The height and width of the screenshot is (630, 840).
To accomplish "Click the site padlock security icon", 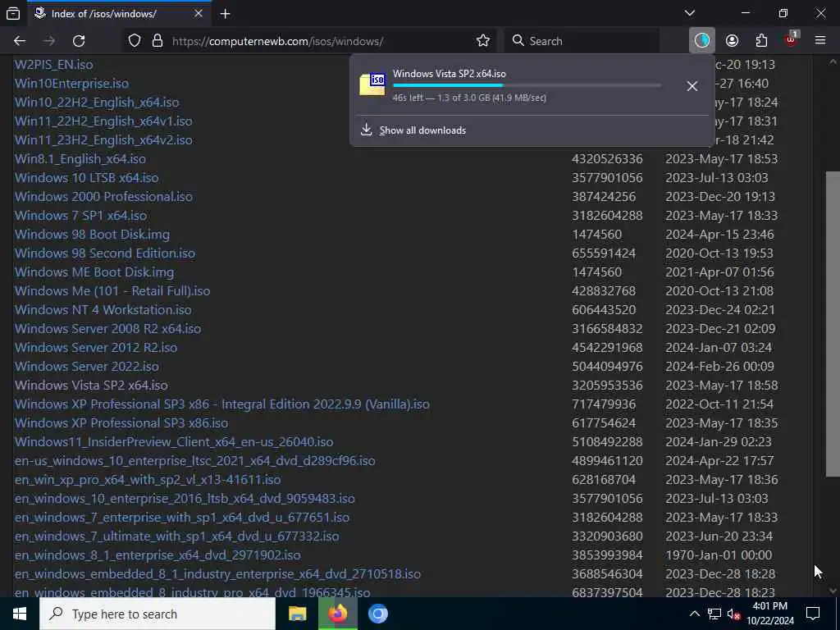I will [x=157, y=41].
